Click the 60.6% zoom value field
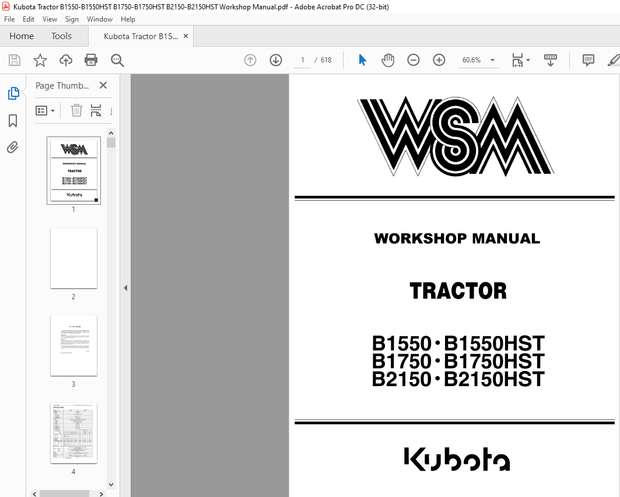 click(471, 60)
